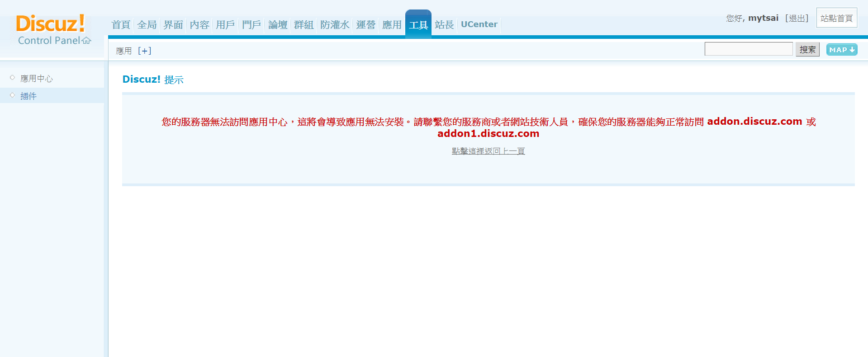Click the 點擊這裡返回上一頁 link

pos(489,151)
